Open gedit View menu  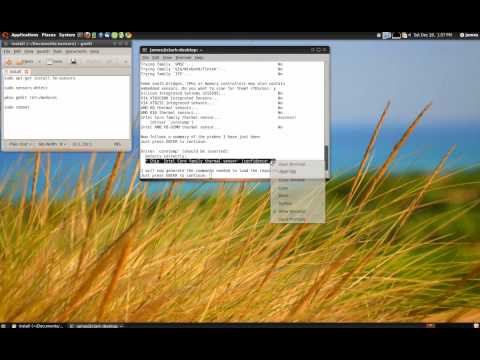tap(29, 52)
